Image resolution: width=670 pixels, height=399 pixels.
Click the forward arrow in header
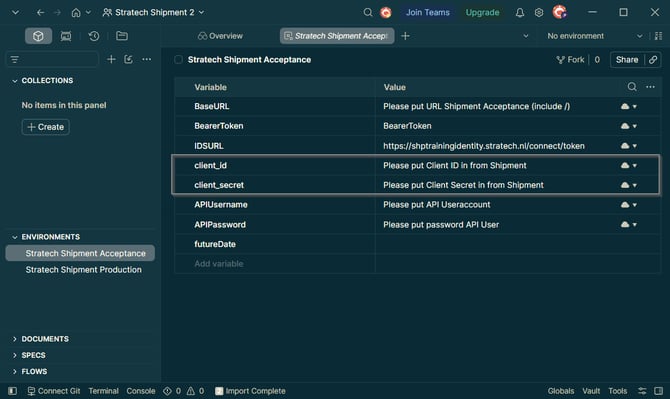(x=57, y=12)
